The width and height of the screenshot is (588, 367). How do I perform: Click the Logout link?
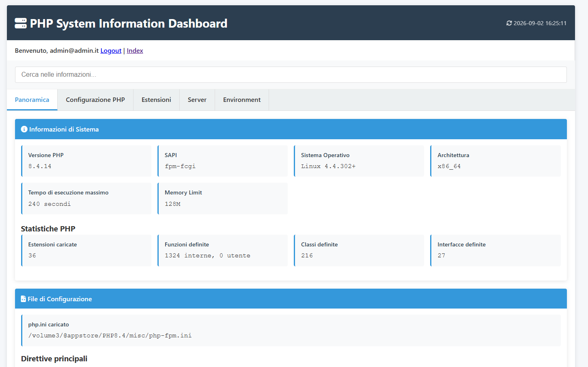tap(111, 50)
